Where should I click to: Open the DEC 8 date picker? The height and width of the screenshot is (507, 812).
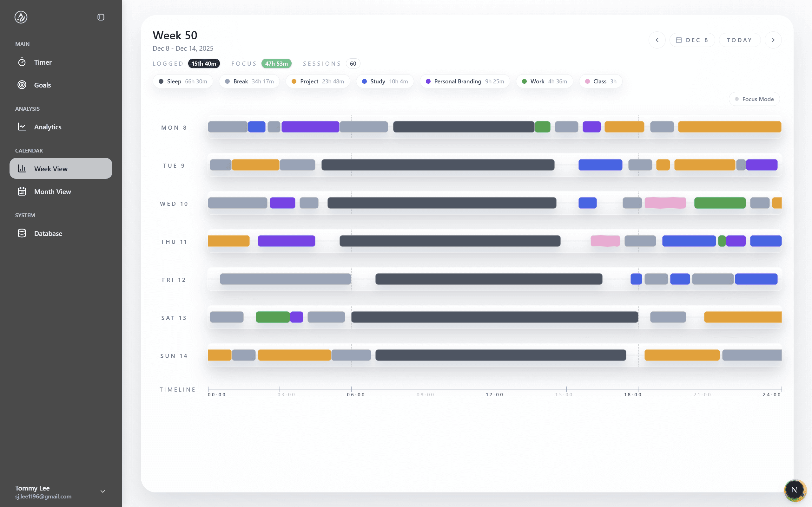coord(692,40)
